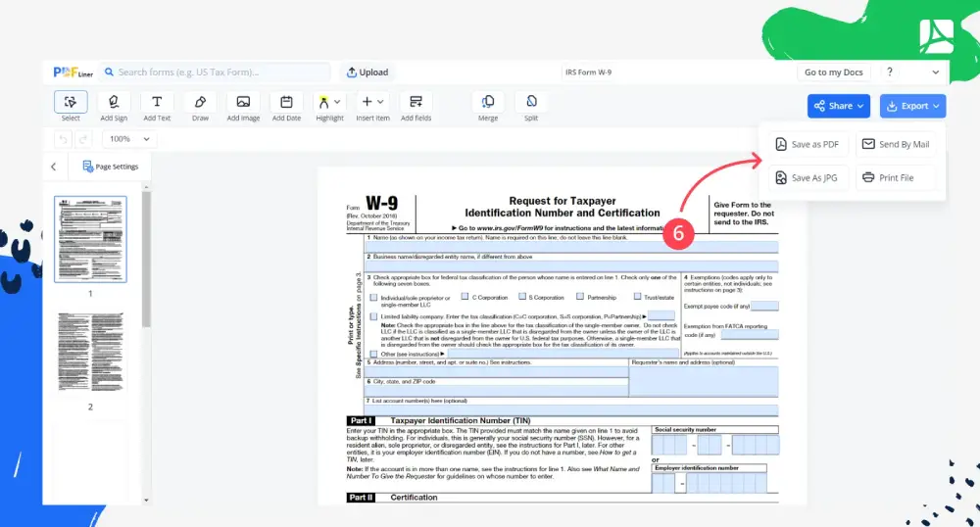
Task: Open Page Settings
Action: coord(111,167)
